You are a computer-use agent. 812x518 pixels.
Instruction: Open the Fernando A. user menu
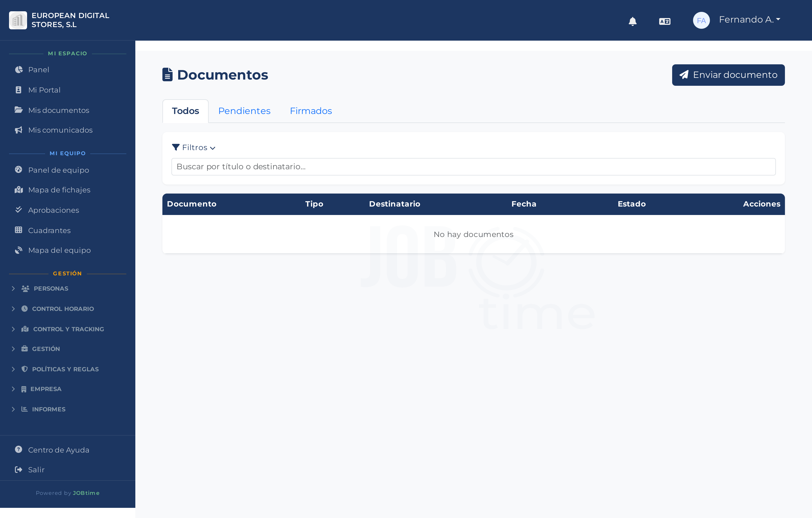[749, 19]
